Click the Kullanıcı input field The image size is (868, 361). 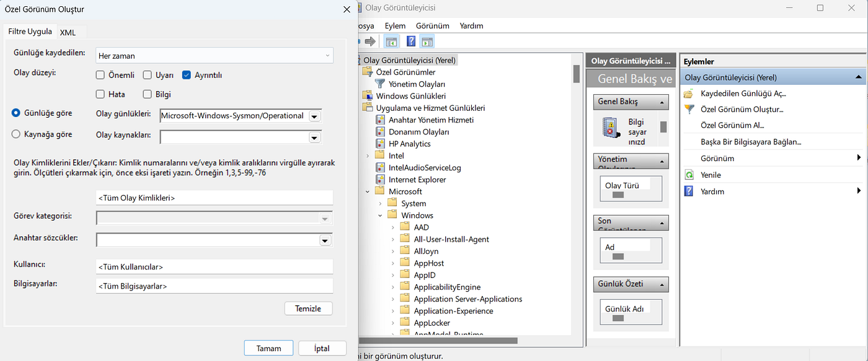tap(215, 267)
